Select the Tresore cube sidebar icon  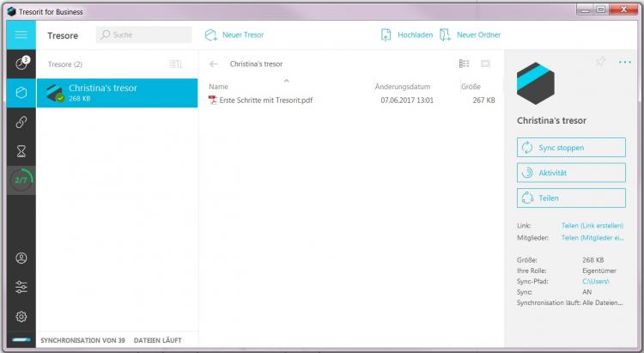coord(21,93)
